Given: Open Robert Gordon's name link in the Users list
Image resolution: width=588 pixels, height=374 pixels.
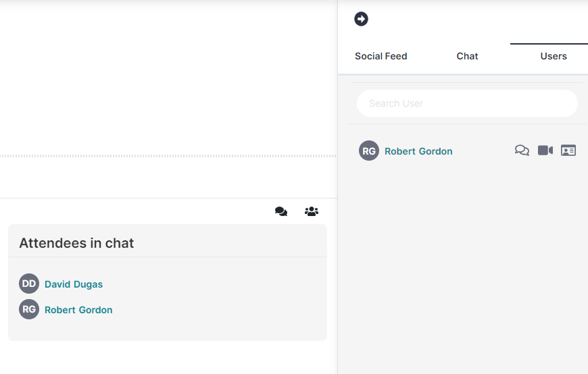Looking at the screenshot, I should [418, 151].
